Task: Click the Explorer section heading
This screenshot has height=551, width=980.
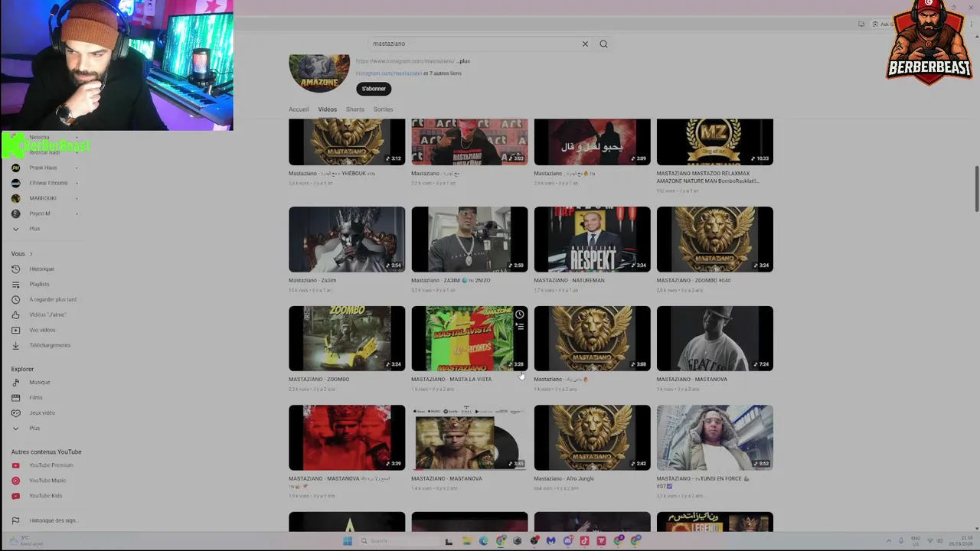Action: pos(22,369)
